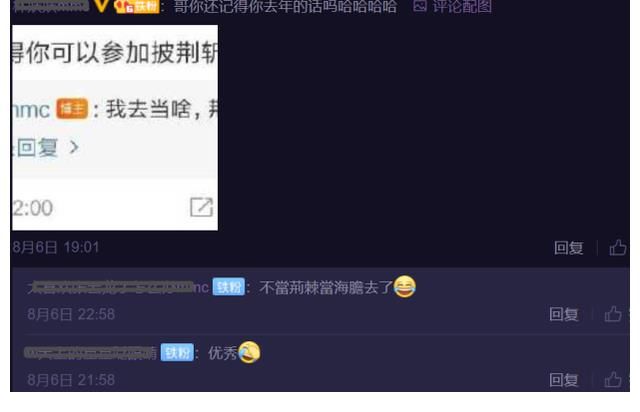This screenshot has height=412, width=640.
Task: Like the comment posted 8月6日 19:01
Action: pos(618,247)
